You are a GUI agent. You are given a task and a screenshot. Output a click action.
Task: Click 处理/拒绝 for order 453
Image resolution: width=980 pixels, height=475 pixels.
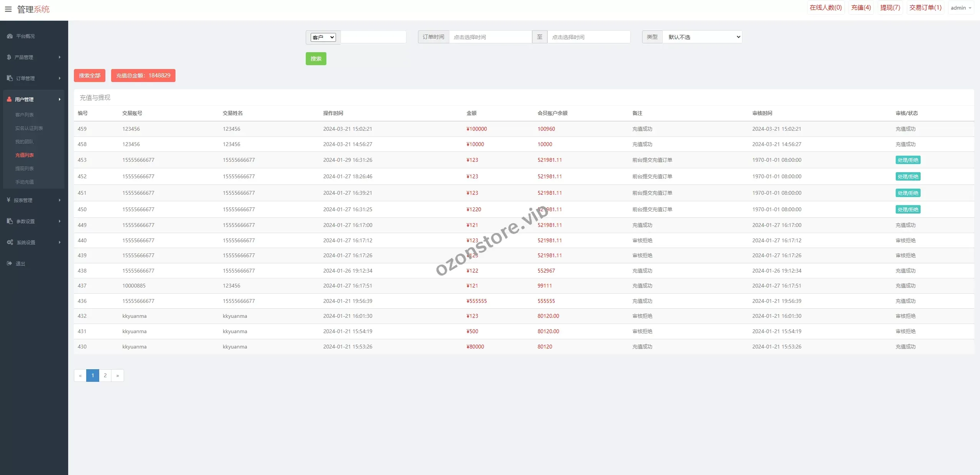point(908,160)
